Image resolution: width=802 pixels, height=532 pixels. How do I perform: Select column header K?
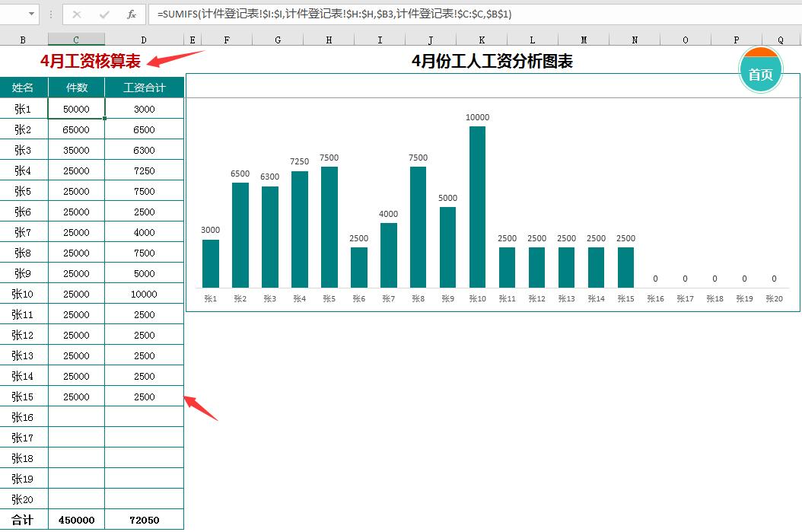(x=480, y=38)
